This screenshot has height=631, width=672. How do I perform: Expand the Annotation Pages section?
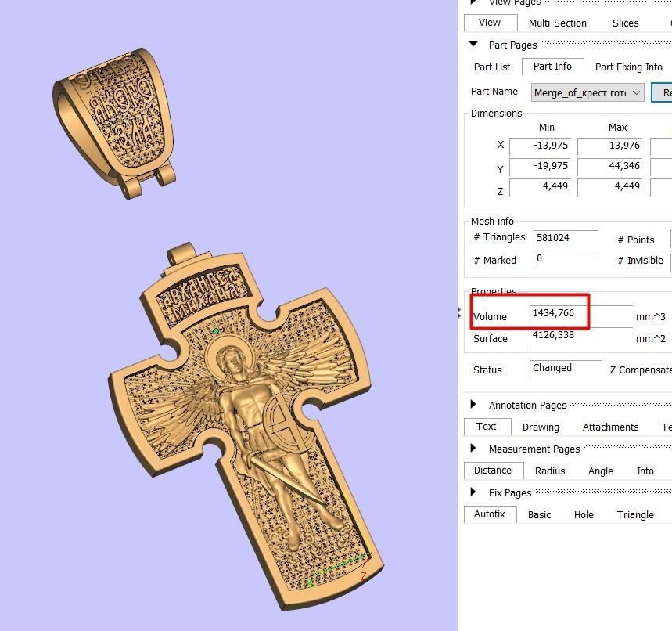pyautogui.click(x=473, y=404)
